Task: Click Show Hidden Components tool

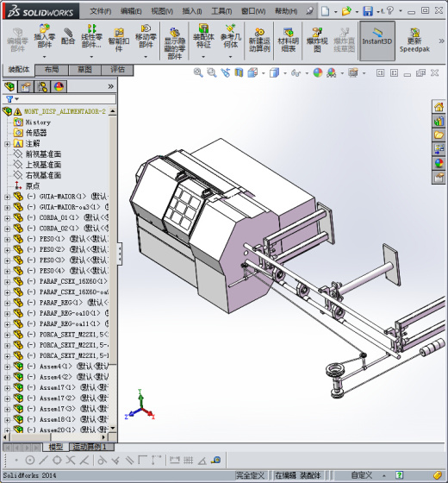Action: point(174,43)
